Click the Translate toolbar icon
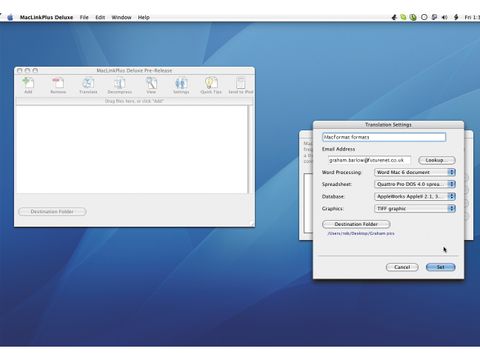480x360 pixels. 88,85
